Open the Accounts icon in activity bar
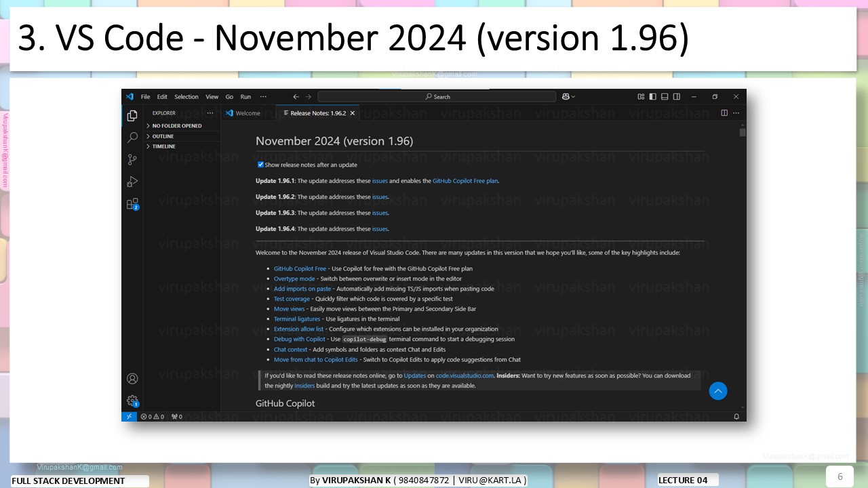 [132, 379]
